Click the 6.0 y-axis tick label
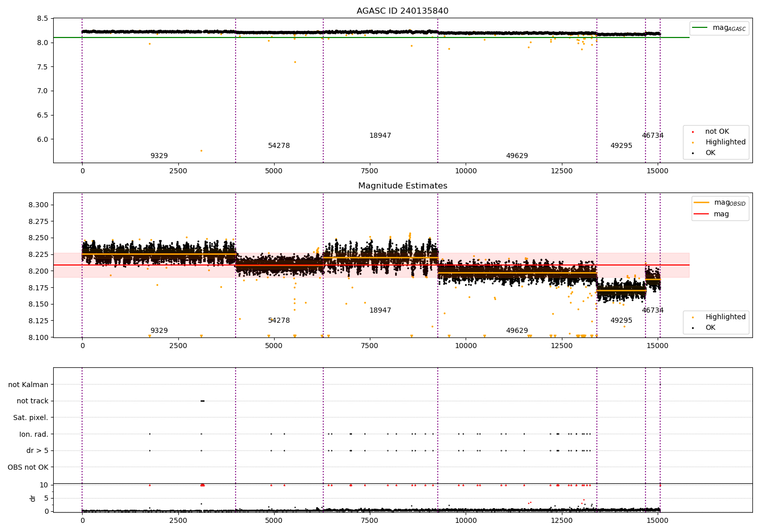This screenshot has width=760, height=532. pos(43,140)
